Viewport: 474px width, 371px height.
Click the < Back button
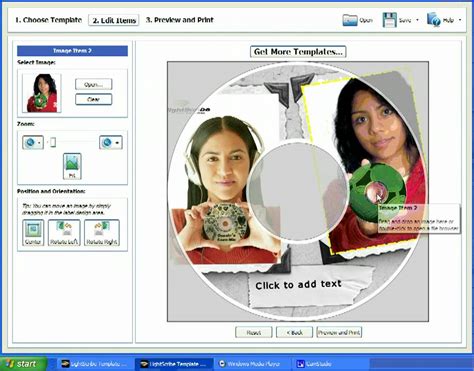tap(294, 332)
